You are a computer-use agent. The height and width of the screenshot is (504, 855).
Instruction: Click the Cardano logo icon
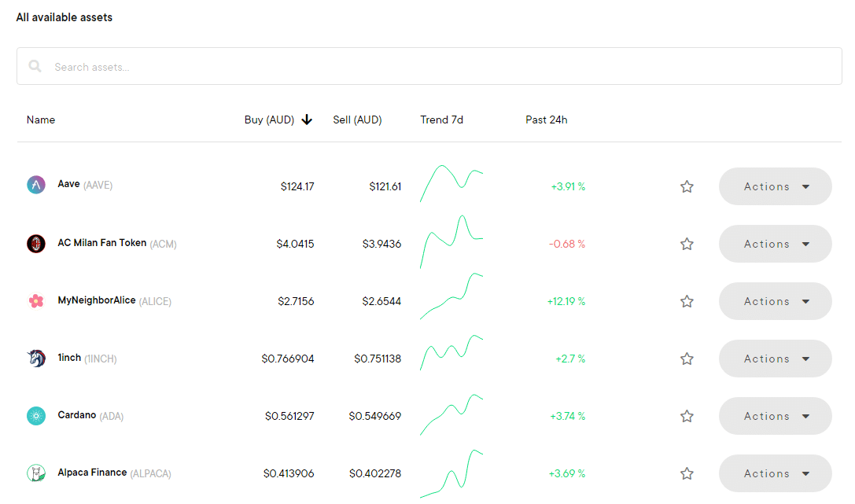[x=36, y=416]
